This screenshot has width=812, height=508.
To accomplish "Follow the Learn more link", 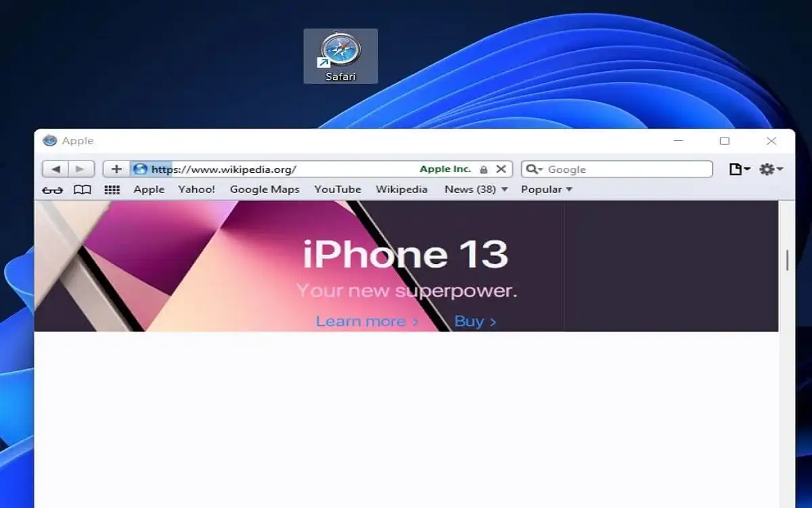I will click(367, 321).
